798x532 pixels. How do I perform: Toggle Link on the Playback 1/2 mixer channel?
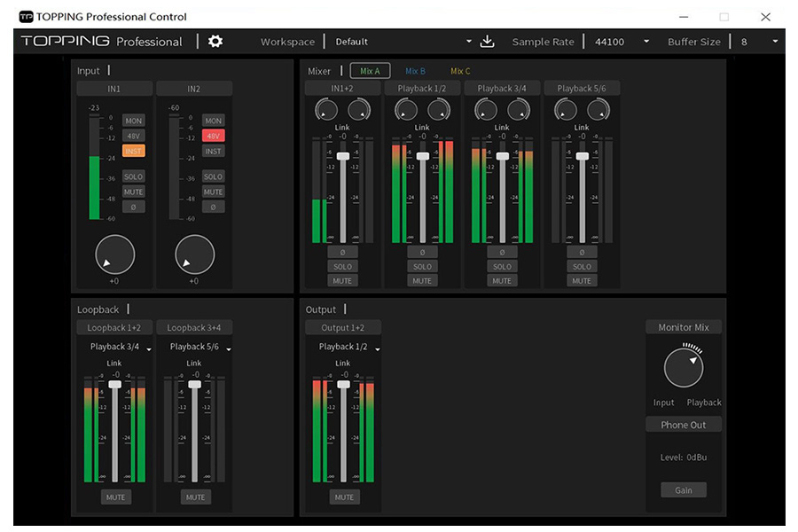pos(422,127)
